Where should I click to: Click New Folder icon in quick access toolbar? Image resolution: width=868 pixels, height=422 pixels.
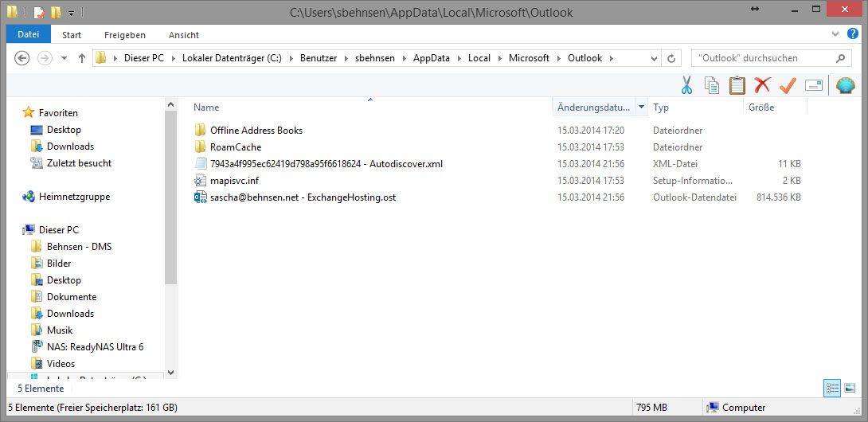(56, 12)
